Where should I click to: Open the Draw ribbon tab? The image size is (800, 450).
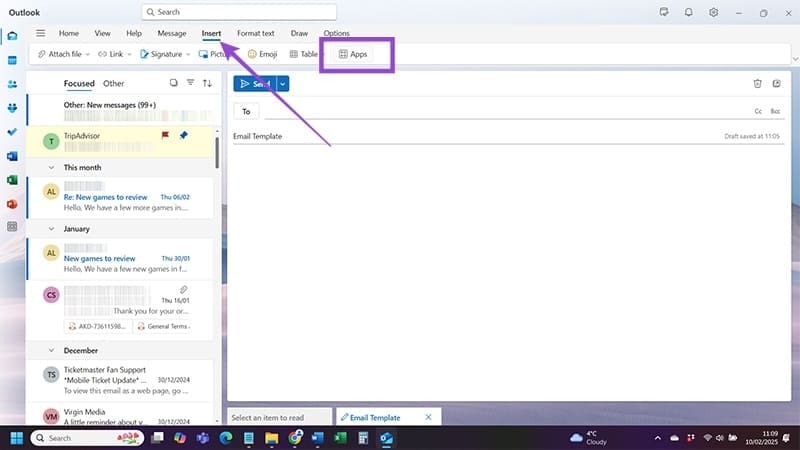(299, 33)
